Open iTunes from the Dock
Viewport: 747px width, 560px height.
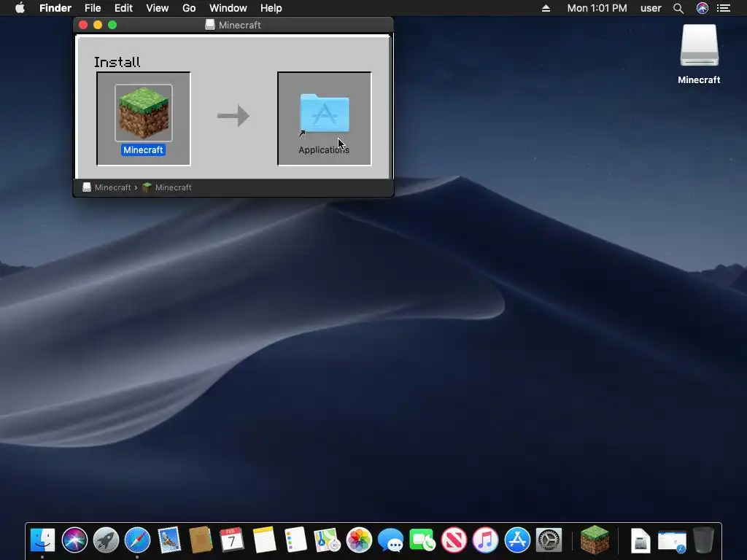pos(485,540)
